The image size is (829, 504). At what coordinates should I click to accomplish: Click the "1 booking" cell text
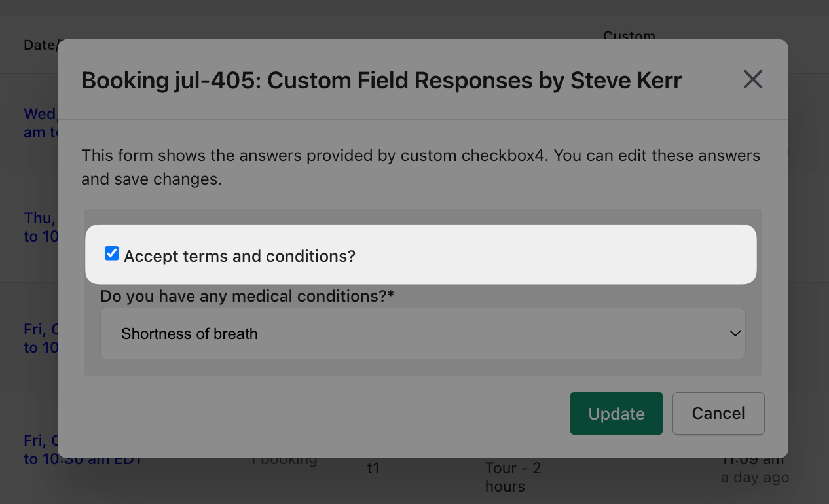click(x=285, y=459)
